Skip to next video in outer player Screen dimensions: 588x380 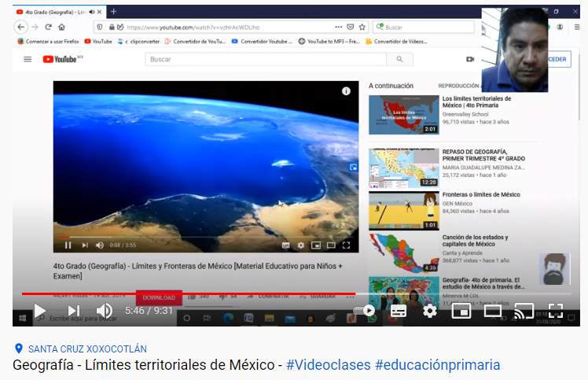(74, 311)
